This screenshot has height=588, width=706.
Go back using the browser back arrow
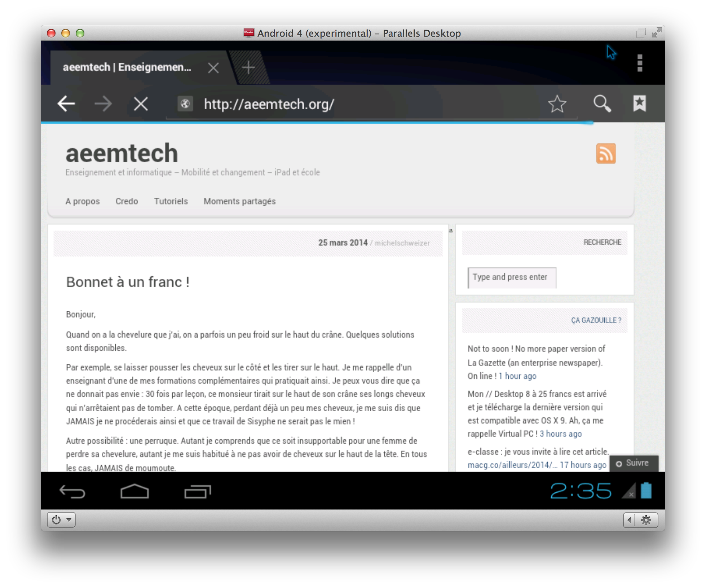[66, 104]
